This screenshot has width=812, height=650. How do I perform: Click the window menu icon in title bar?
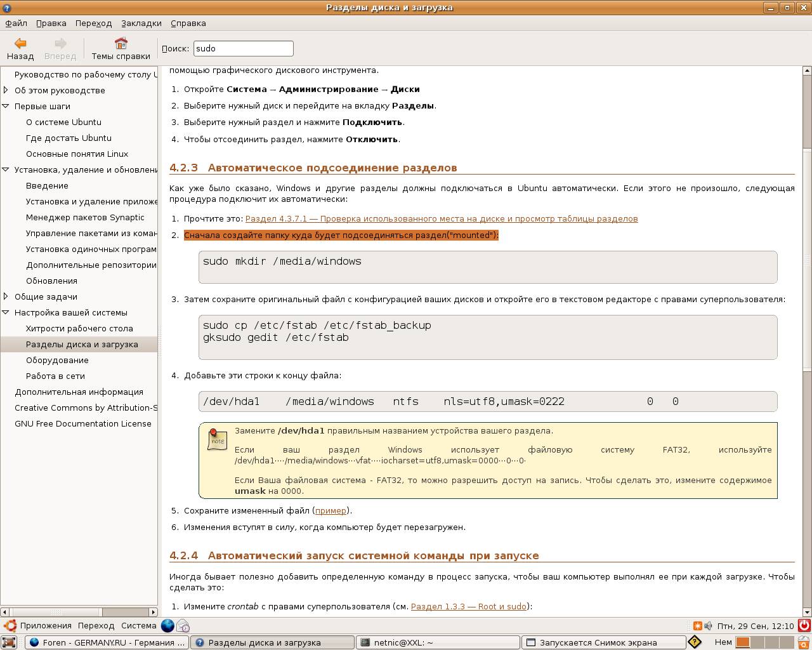[x=6, y=8]
